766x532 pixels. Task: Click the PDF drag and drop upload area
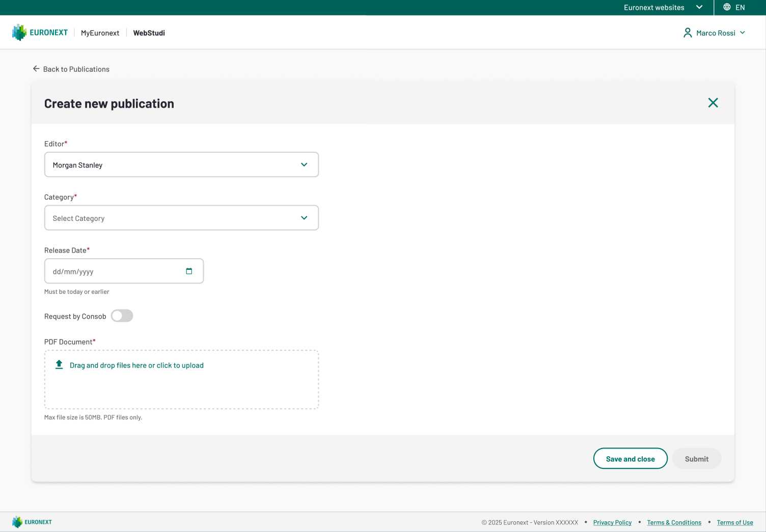pyautogui.click(x=181, y=379)
